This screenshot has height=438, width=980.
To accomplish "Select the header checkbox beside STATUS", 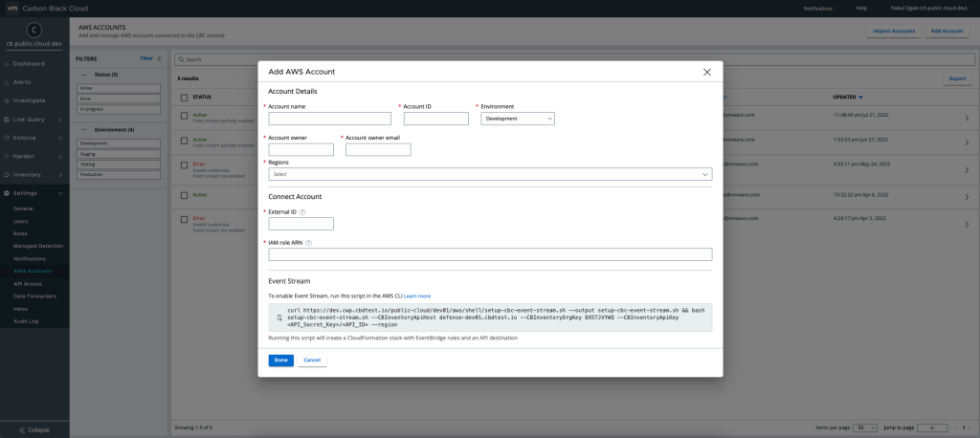I will (184, 97).
